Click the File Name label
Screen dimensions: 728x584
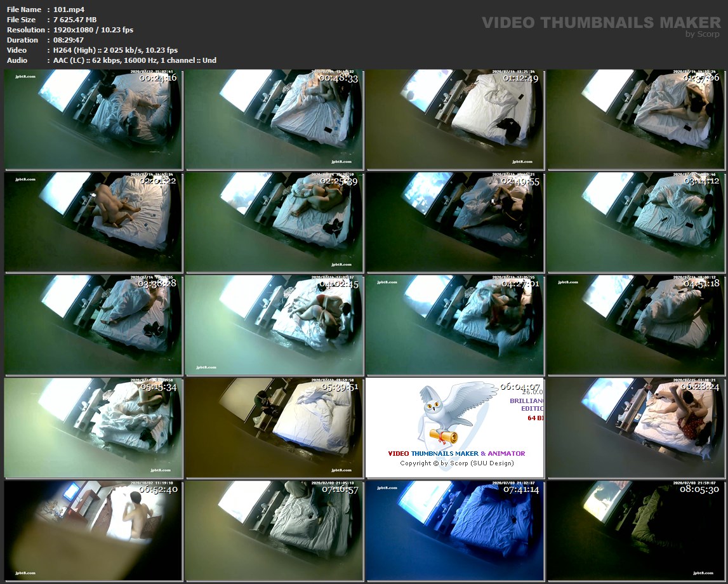pyautogui.click(x=24, y=10)
